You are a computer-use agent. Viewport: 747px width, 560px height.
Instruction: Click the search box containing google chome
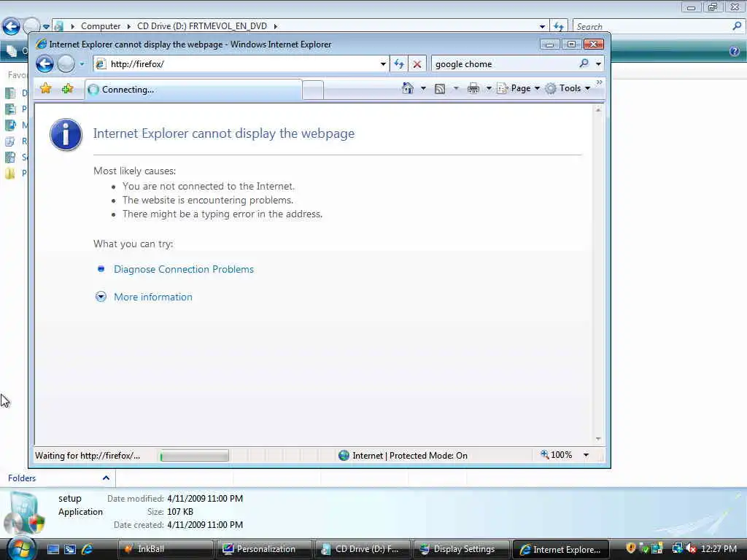(x=504, y=64)
